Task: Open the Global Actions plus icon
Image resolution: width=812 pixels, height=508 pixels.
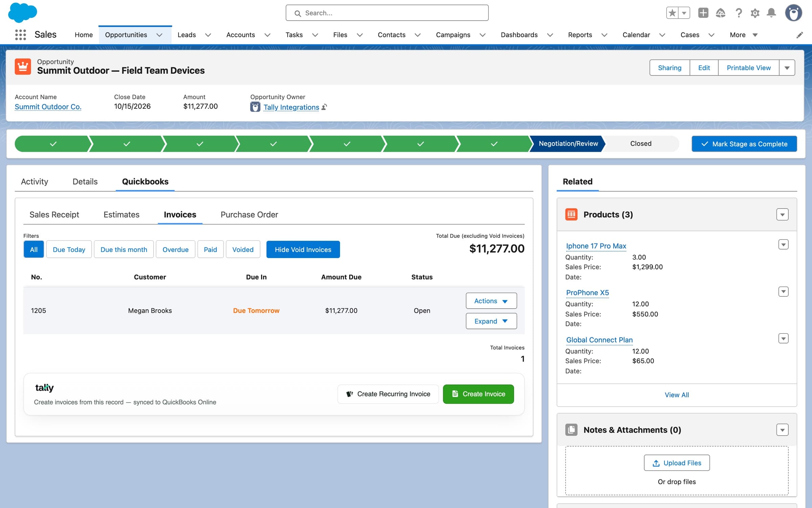Action: point(703,13)
